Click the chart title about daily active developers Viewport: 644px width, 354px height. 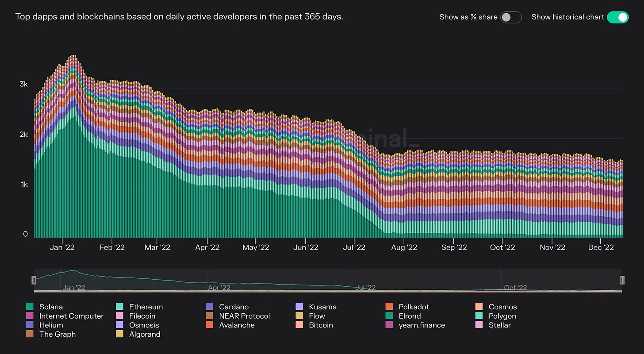click(x=179, y=17)
